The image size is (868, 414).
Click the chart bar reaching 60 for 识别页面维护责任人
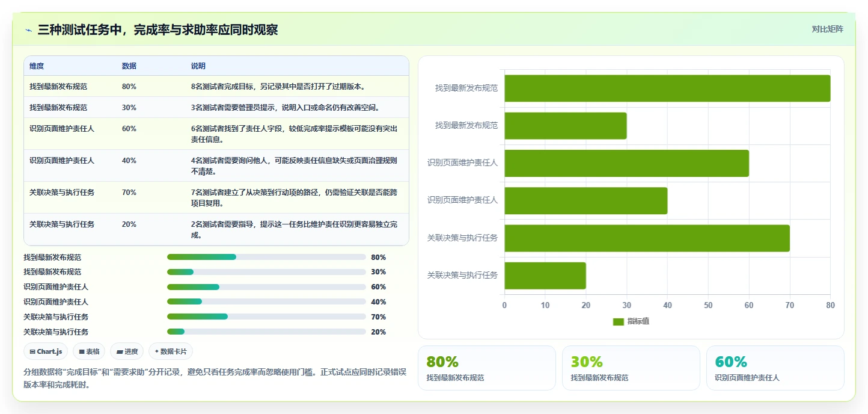coord(626,163)
